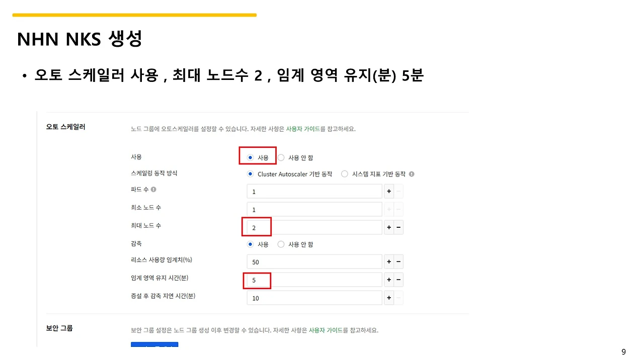Decrease 최대 노드 수 with minus button

(x=398, y=227)
